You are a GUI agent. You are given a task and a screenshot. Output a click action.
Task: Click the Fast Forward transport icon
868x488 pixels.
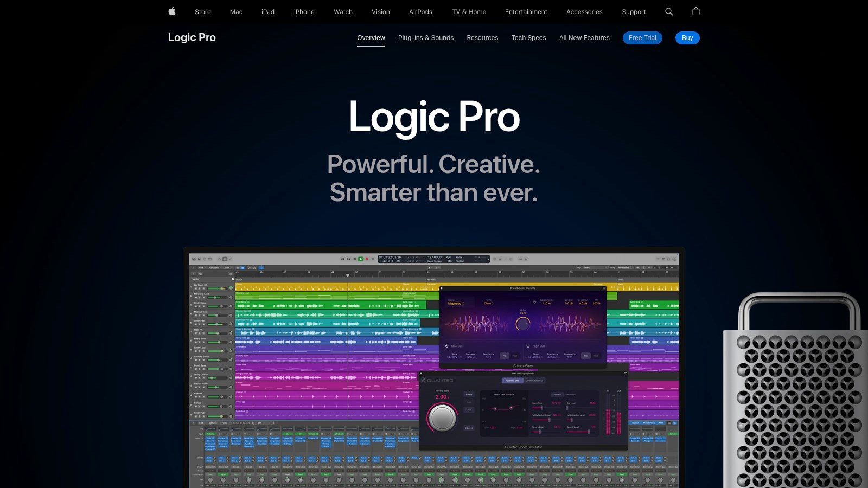(348, 259)
